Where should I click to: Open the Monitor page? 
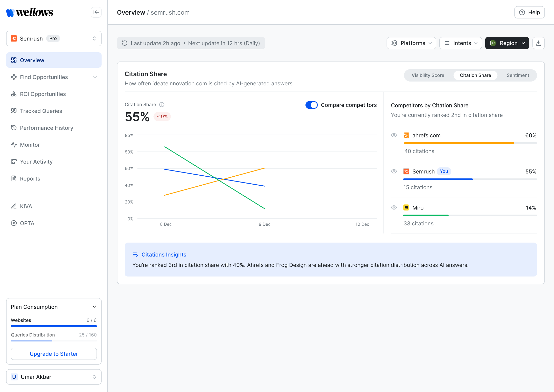54,145
